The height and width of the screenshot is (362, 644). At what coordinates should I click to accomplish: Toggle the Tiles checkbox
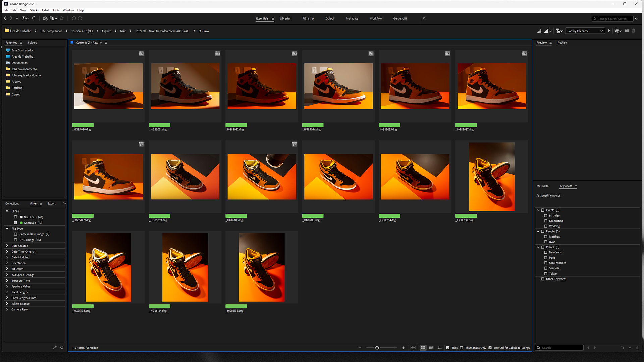[448, 348]
